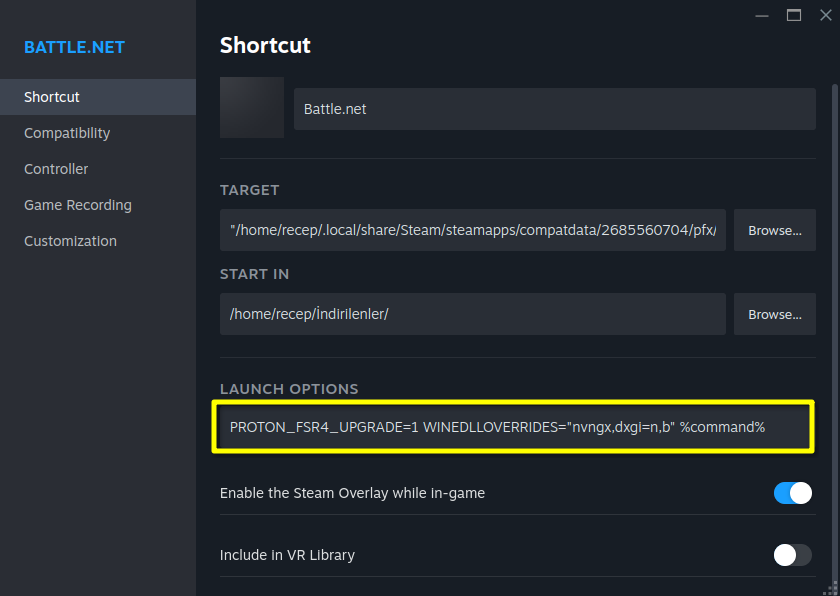Open the Shortcut settings tab
840x596 pixels.
coord(98,97)
